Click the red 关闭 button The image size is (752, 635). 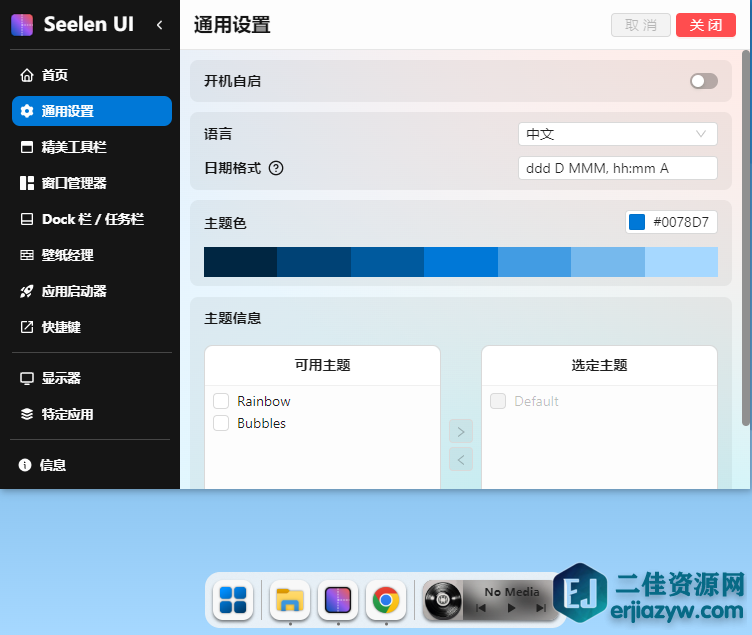pyautogui.click(x=705, y=25)
